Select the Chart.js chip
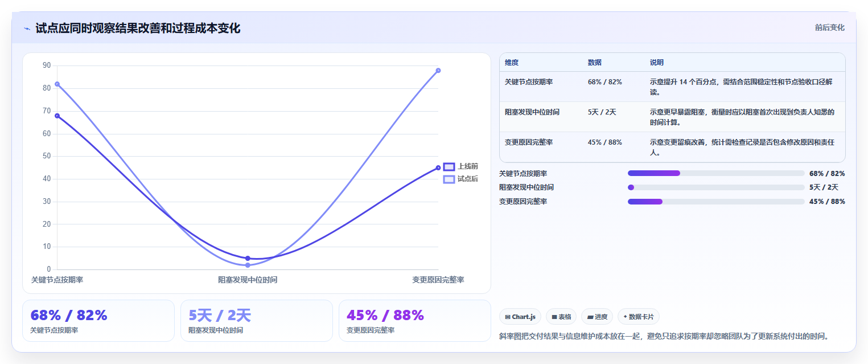 point(520,317)
